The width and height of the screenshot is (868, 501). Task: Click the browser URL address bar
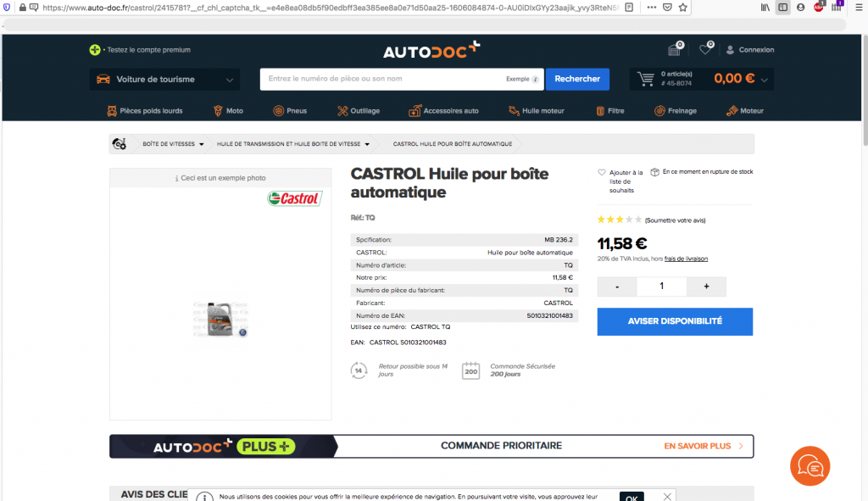pos(330,8)
